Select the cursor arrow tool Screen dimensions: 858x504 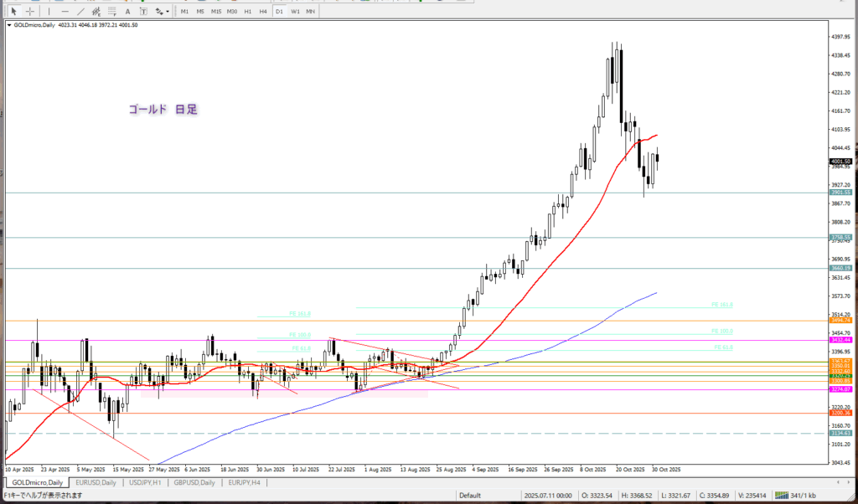(14, 11)
